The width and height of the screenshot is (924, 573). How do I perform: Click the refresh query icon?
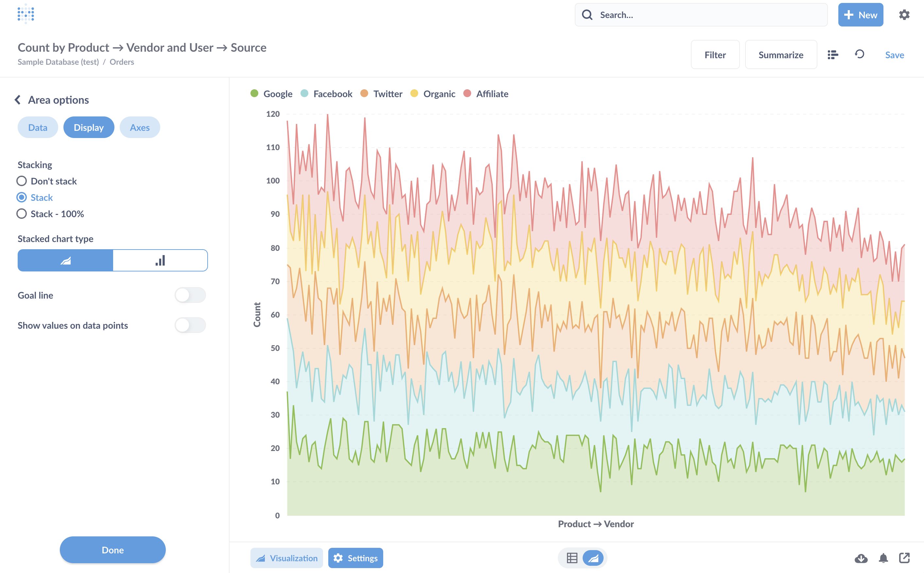coord(859,54)
